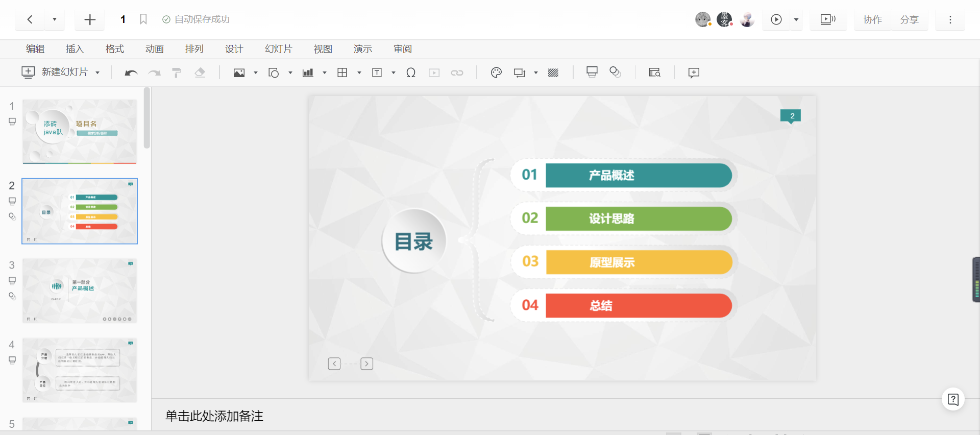Select slide 4 thumbnail in the panel
This screenshot has width=980, height=435.
click(x=80, y=370)
